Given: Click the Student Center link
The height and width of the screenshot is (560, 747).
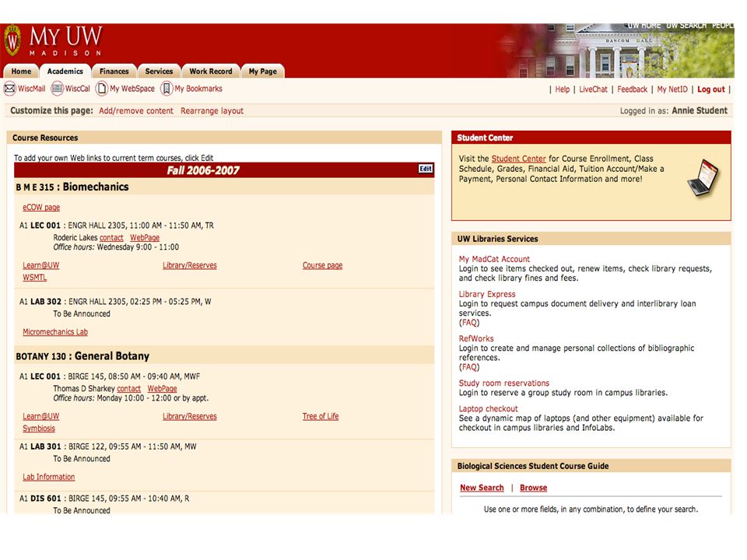Looking at the screenshot, I should click(x=519, y=159).
